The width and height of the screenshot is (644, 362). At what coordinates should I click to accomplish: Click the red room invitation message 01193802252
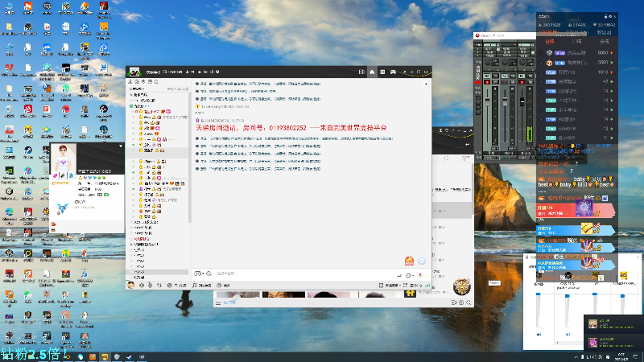coord(291,128)
